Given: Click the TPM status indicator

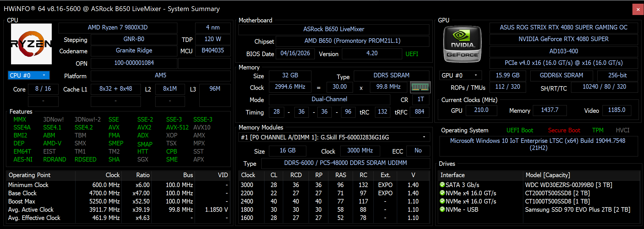Looking at the screenshot, I should [598, 130].
